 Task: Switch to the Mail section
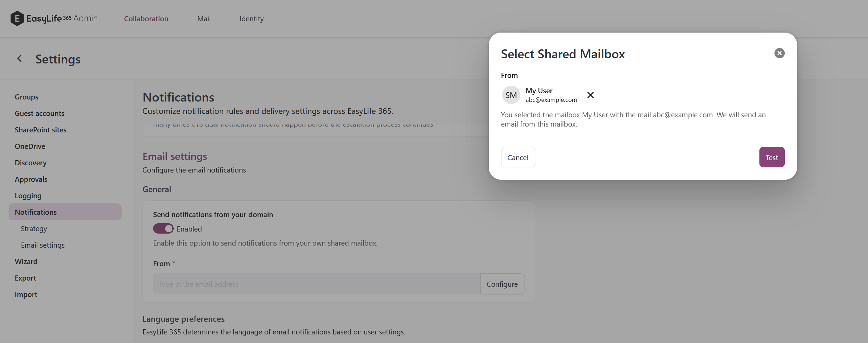coord(204,19)
